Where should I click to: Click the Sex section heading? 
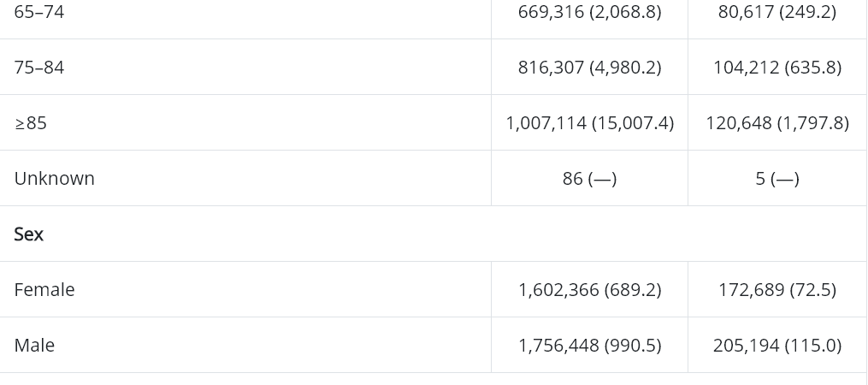tap(29, 234)
